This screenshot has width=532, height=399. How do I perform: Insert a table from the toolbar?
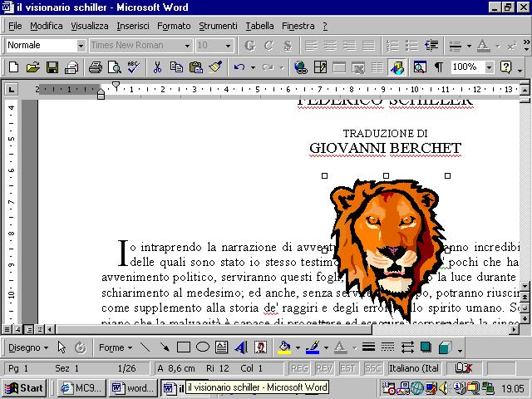pyautogui.click(x=339, y=67)
